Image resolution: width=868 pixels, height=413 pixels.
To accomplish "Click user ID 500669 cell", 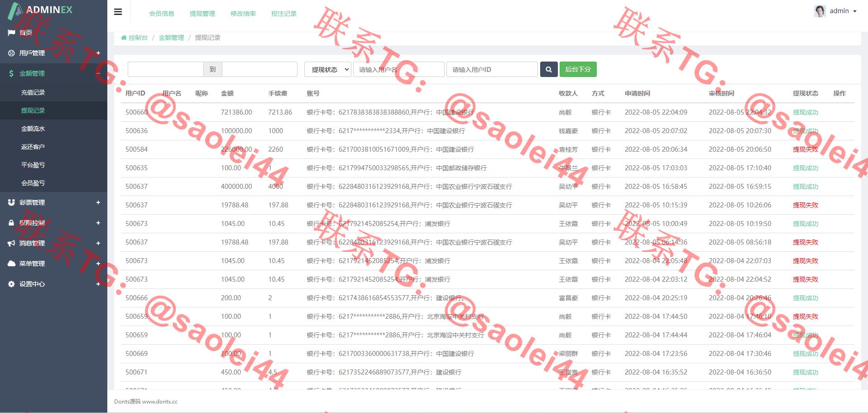I will [x=137, y=354].
